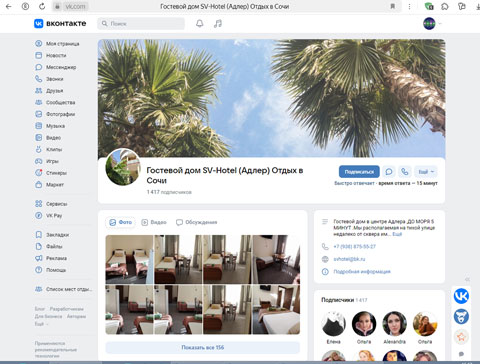Open the browser extensions puzzle icon

[445, 6]
